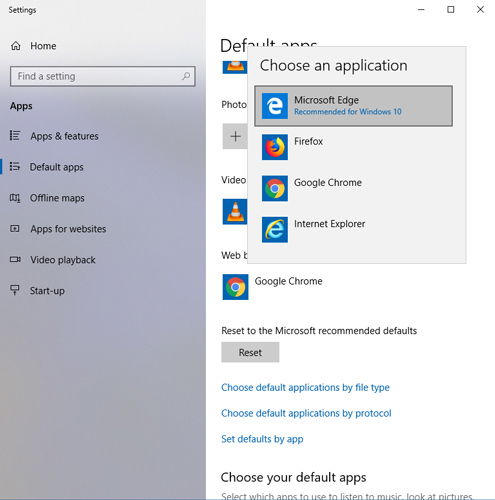Open the Home icon in the sidebar

(16, 46)
